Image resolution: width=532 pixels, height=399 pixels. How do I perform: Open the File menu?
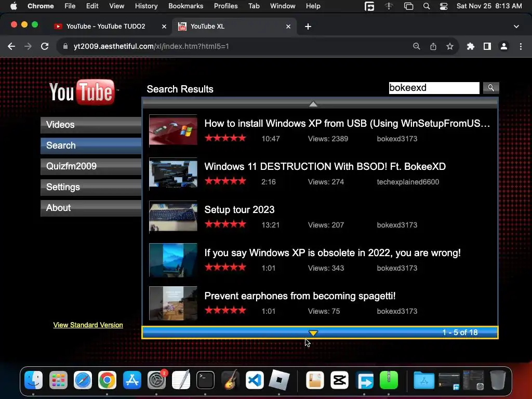coord(70,6)
